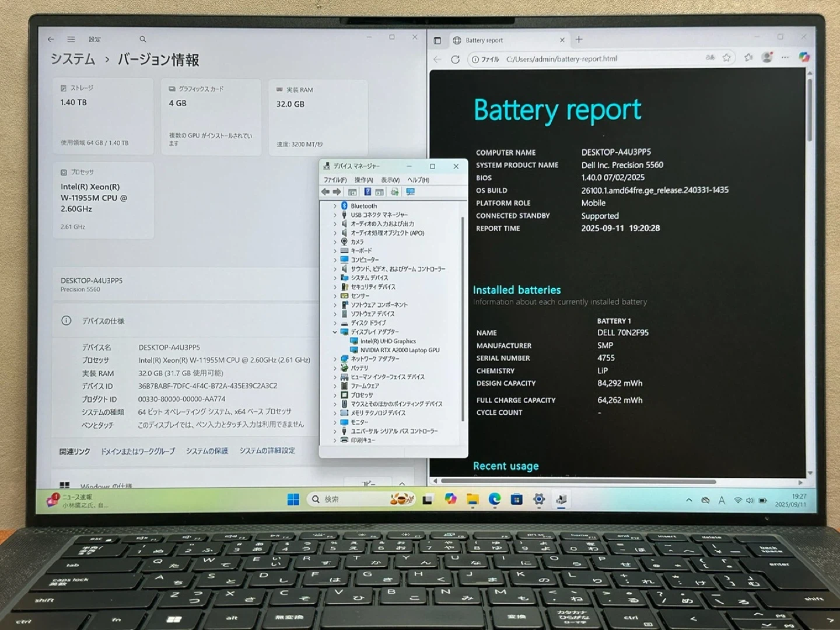Open Copilot icon in Edge toolbar

804,57
